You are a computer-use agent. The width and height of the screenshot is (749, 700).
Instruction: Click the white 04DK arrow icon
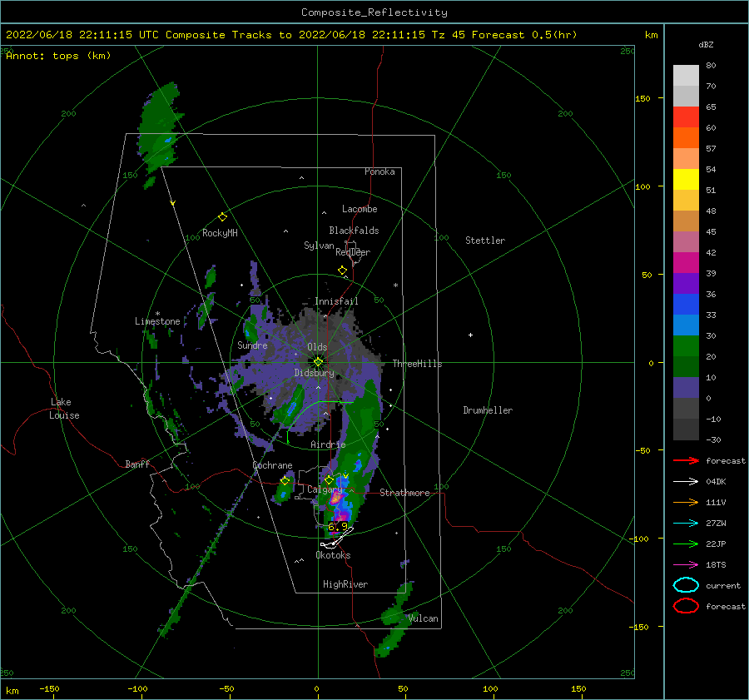coord(686,482)
